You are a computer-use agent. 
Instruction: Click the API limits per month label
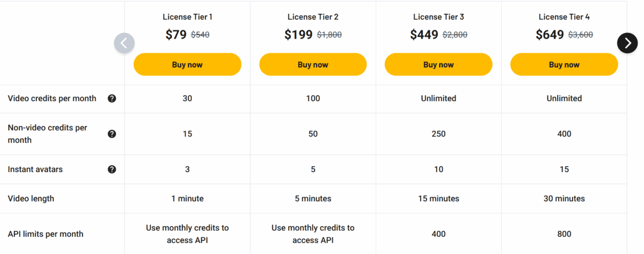[46, 234]
